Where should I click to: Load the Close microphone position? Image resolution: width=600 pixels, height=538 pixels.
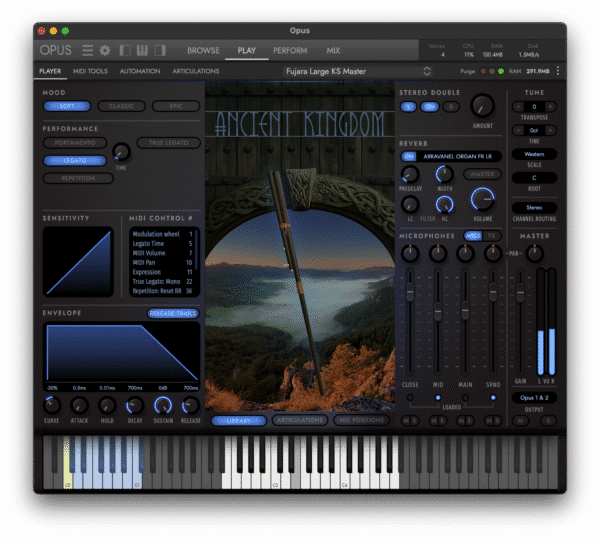point(410,398)
